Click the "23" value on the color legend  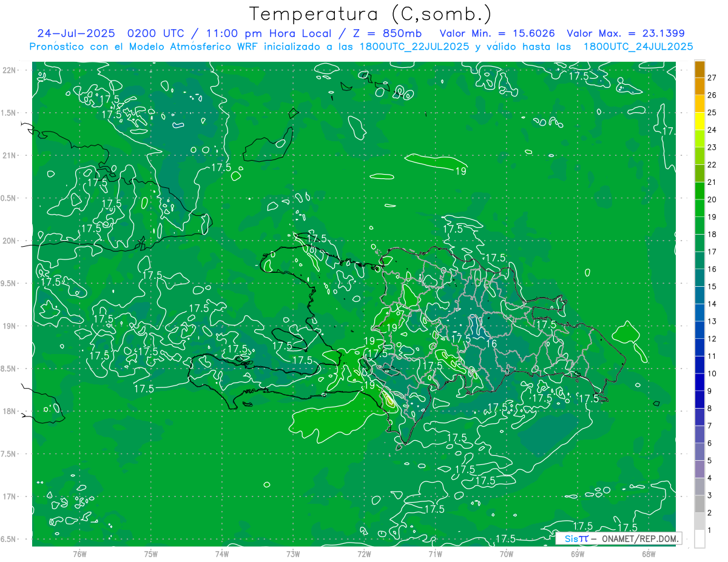(712, 147)
